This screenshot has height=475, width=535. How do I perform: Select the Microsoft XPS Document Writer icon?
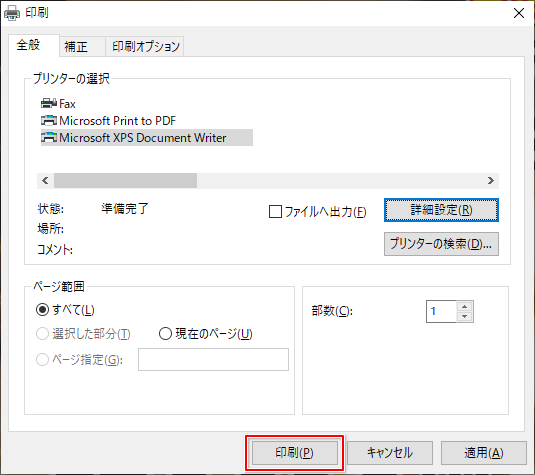coord(49,138)
